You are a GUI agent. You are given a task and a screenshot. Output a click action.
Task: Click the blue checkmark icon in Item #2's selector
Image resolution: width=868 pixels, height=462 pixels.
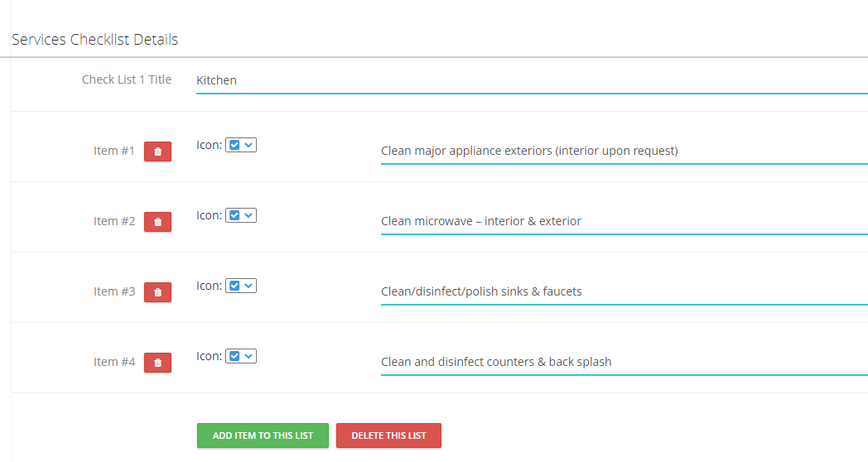[234, 215]
